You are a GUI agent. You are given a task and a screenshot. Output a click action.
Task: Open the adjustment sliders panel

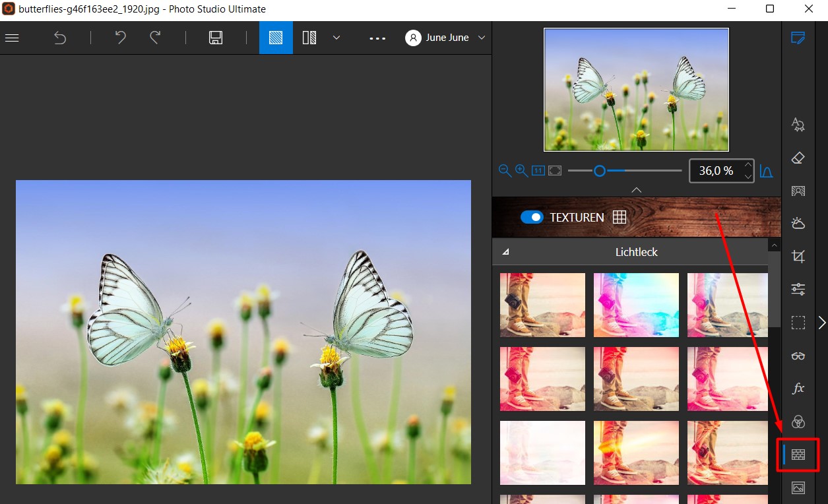coord(798,289)
